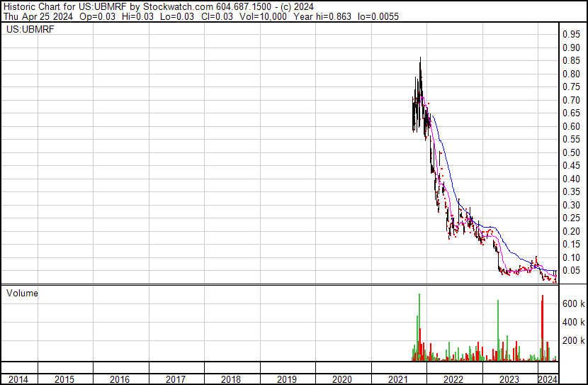588x385 pixels.
Task: Click the Thu Apr 25 2024 date
Action: coord(38,16)
